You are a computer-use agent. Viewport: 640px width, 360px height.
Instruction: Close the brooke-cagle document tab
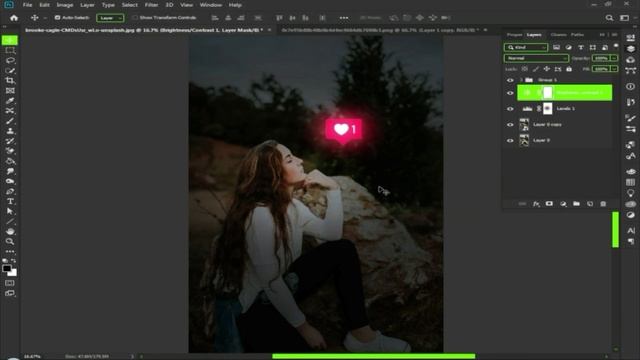click(269, 30)
